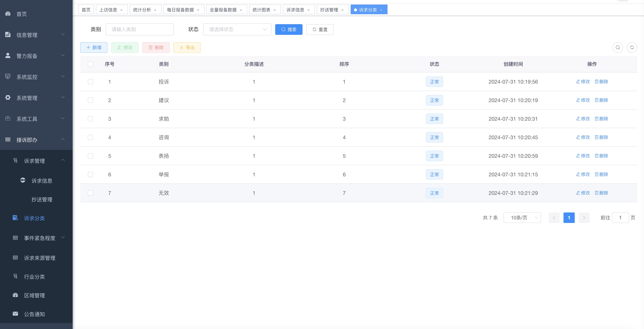Screen dimensions: 644x329
Task: Click the 诉求分类 sidebar icon
Action: point(15,218)
